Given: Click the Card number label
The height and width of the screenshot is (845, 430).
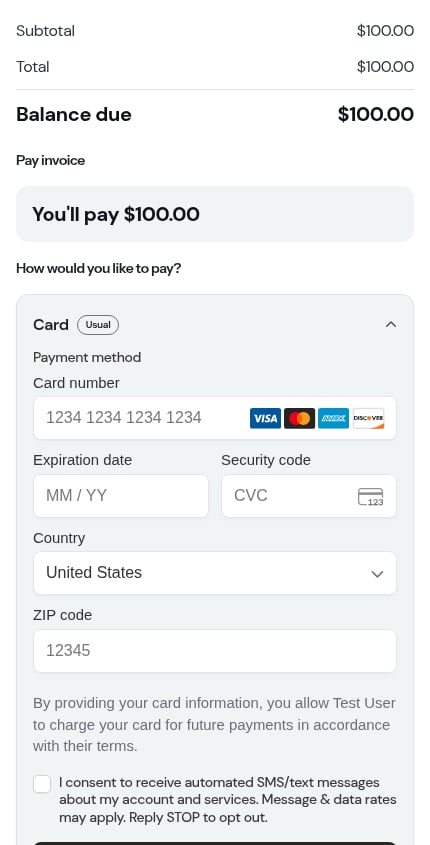Looking at the screenshot, I should click(77, 383).
